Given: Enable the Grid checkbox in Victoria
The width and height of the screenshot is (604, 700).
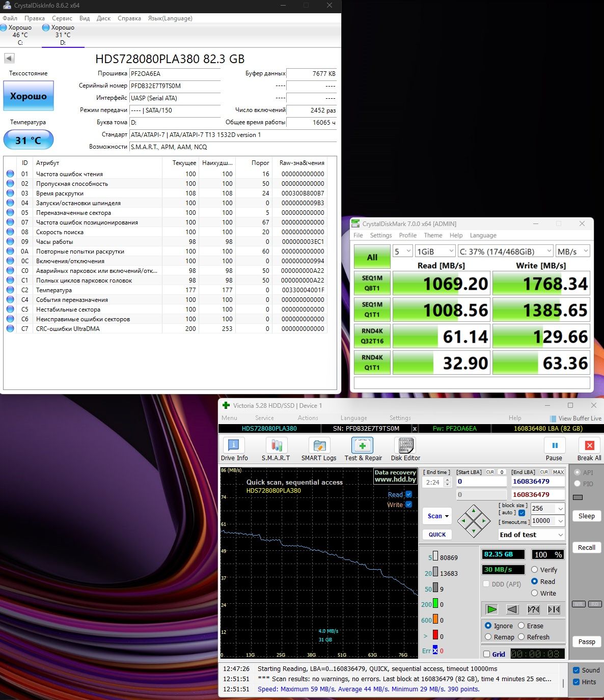Looking at the screenshot, I should coord(487,654).
